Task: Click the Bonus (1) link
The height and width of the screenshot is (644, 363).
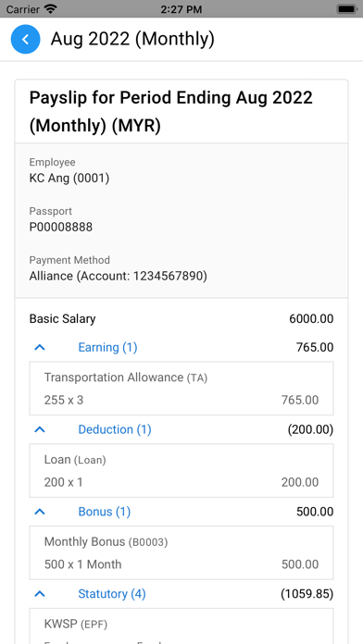Action: [x=105, y=512]
